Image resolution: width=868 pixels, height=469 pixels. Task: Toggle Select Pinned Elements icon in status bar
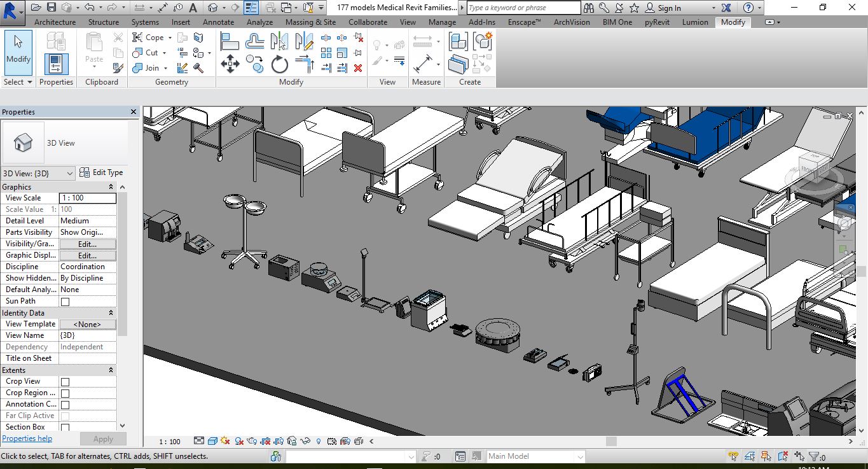click(766, 456)
